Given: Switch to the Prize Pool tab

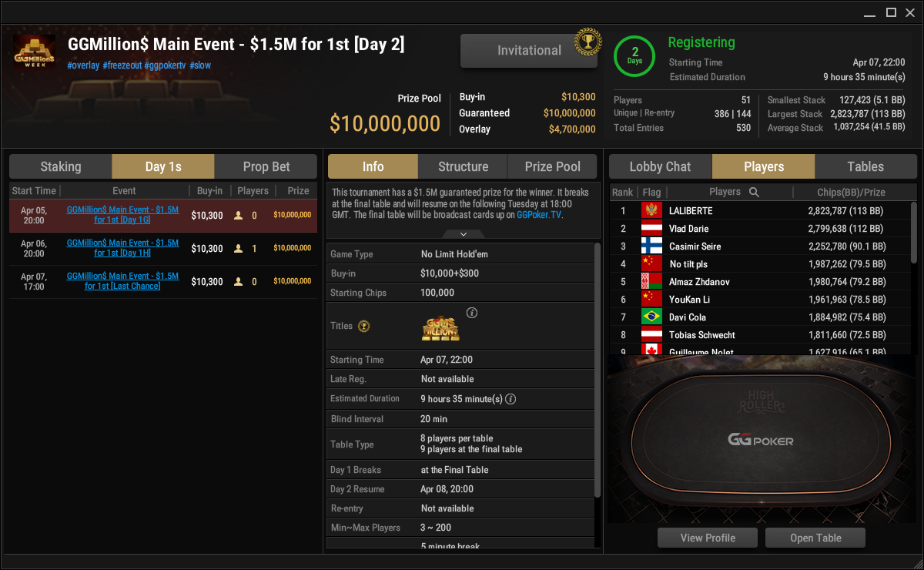Looking at the screenshot, I should point(552,166).
